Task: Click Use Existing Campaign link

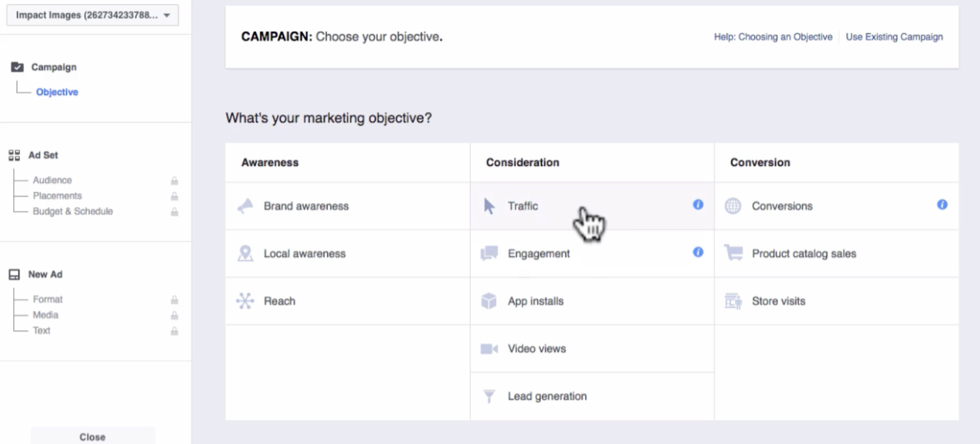Action: (x=894, y=37)
